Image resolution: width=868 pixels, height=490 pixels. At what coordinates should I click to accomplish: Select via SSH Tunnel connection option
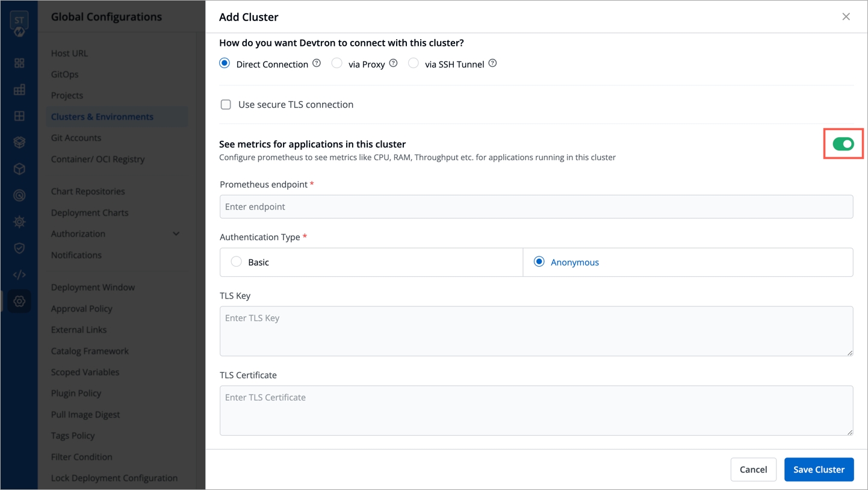tap(414, 63)
